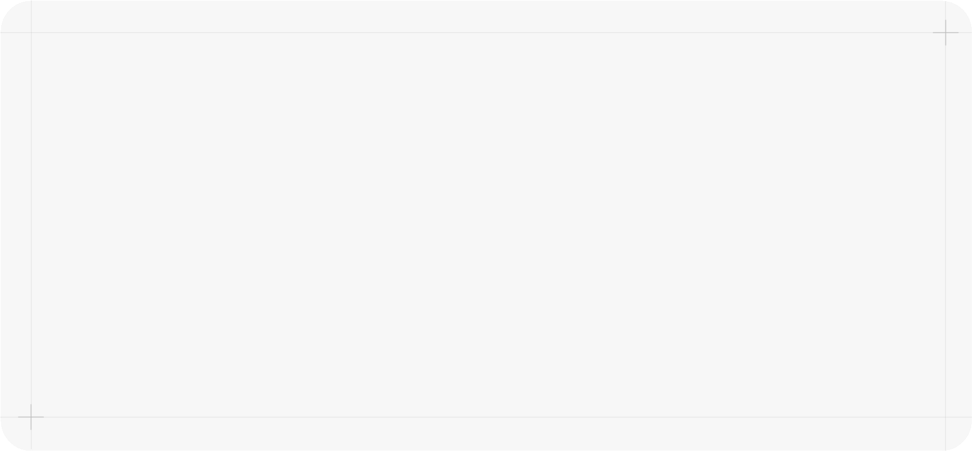
Task: Click the center of the blank panel
Action: click(489, 225)
